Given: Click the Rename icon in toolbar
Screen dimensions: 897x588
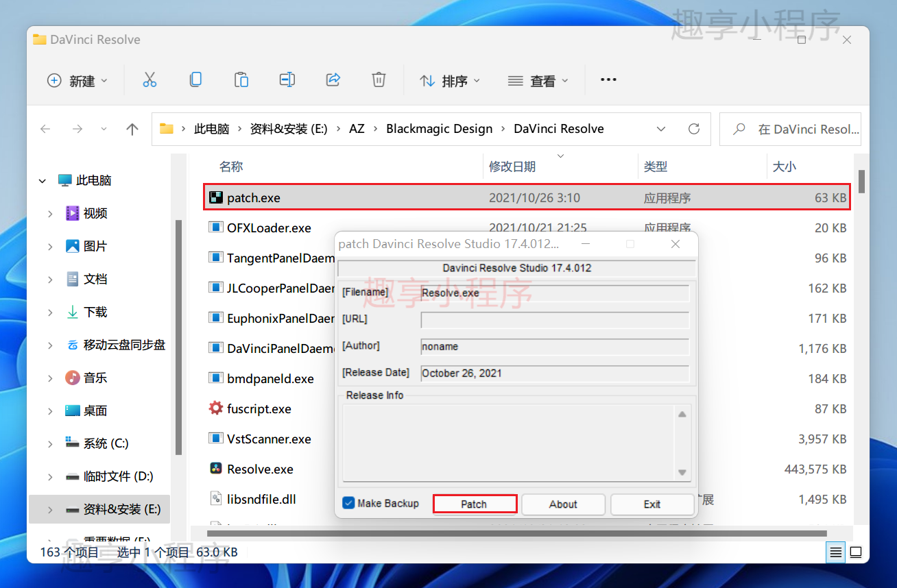Looking at the screenshot, I should [287, 80].
